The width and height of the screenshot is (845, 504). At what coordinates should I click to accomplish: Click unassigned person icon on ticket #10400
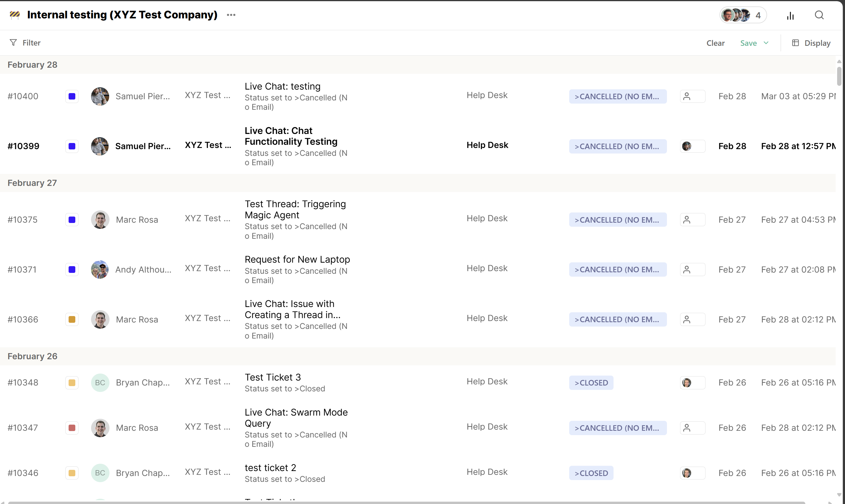pos(687,97)
